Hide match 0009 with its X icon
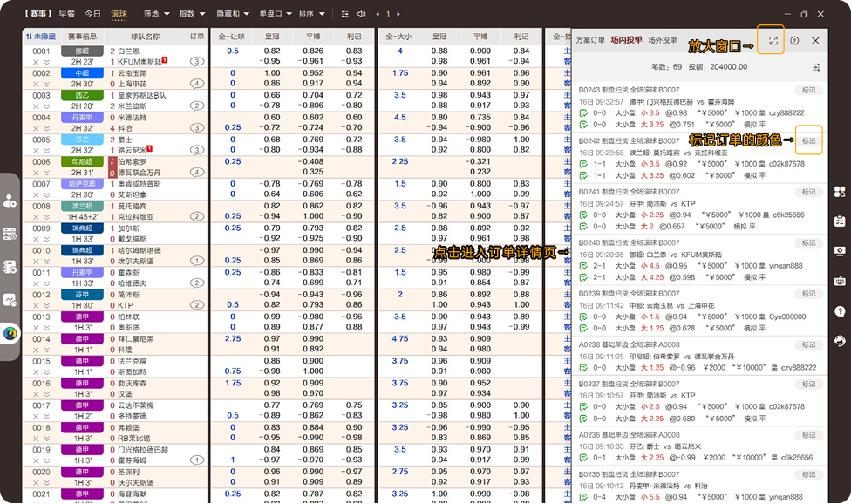The image size is (851, 504). click(x=36, y=239)
